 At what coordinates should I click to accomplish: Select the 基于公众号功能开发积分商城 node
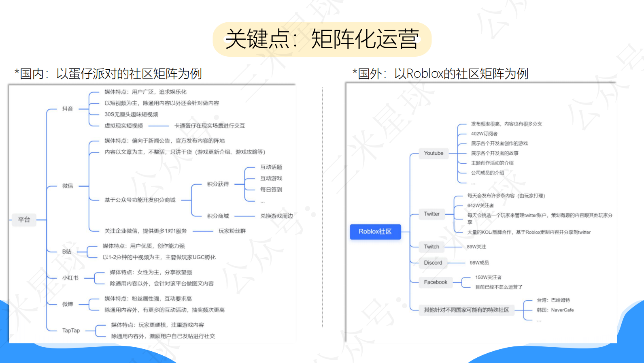click(140, 200)
